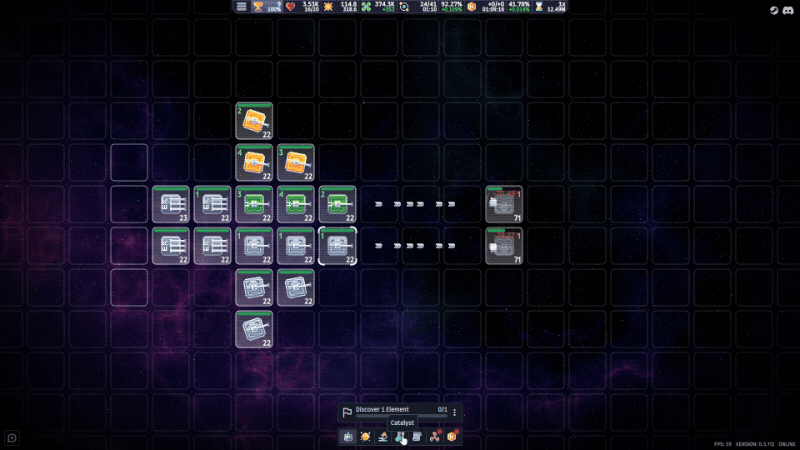800x450 pixels.
Task: Click the Discover 1 Element quest flag
Action: [x=347, y=412]
